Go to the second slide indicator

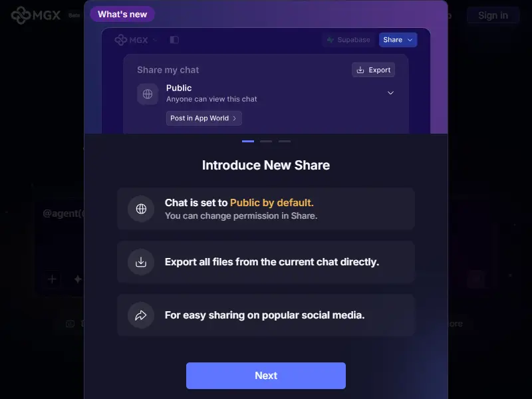[x=266, y=141]
